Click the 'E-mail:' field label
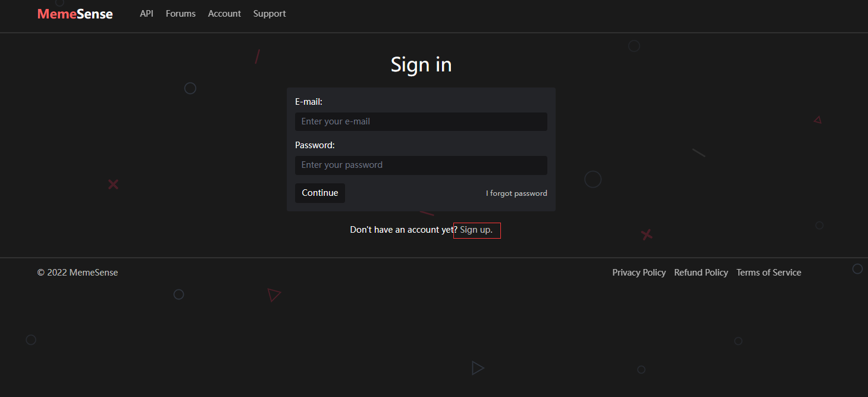 [x=309, y=102]
